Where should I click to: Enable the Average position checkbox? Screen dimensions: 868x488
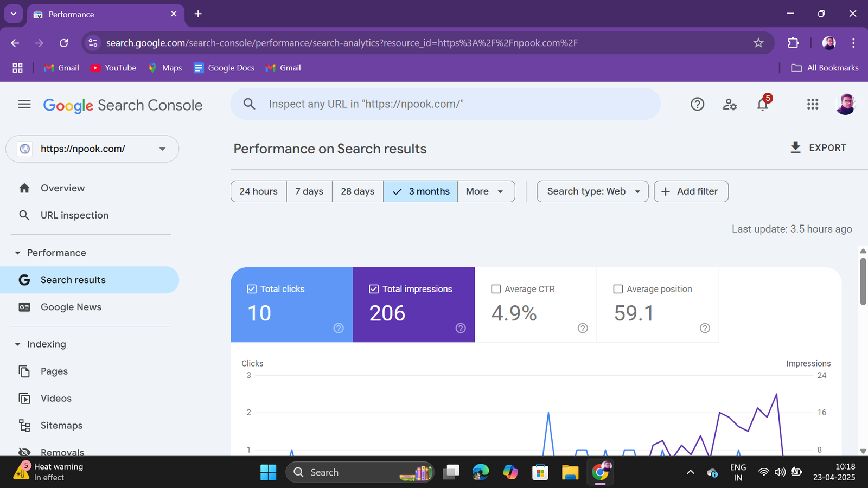point(618,289)
